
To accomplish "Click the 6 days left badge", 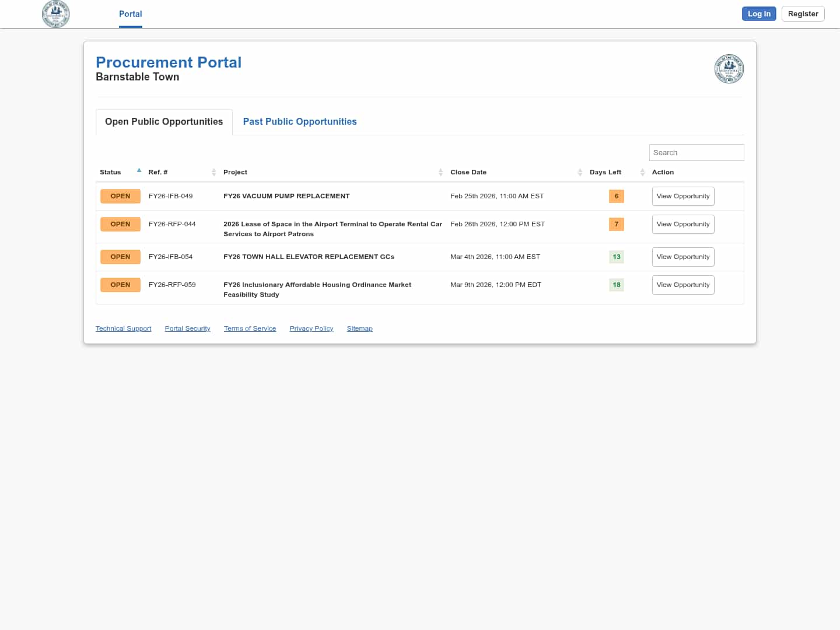I will [616, 197].
